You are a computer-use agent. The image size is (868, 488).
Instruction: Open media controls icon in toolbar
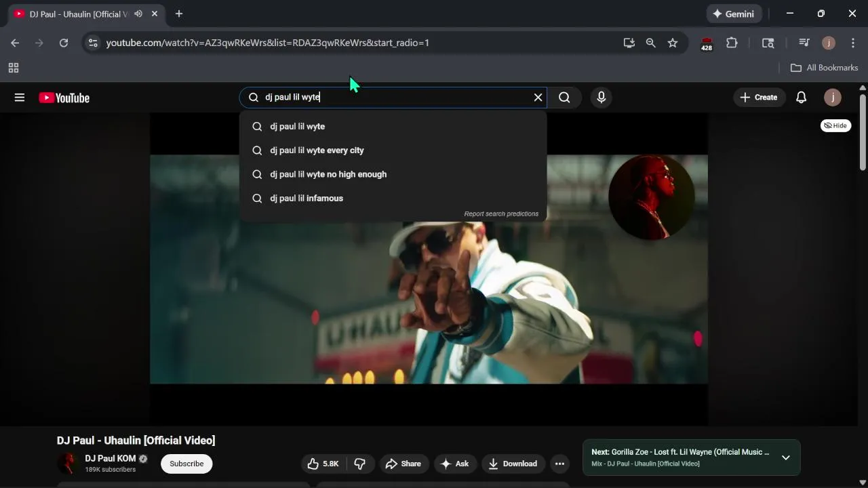[804, 43]
